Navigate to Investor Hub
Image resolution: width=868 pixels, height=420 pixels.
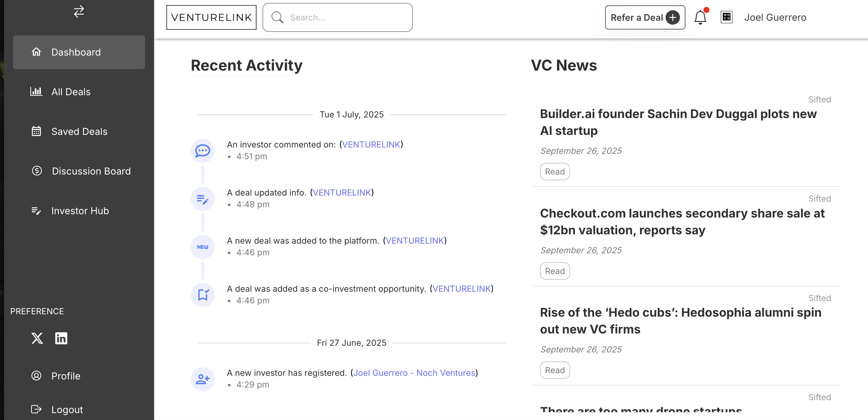(x=80, y=211)
